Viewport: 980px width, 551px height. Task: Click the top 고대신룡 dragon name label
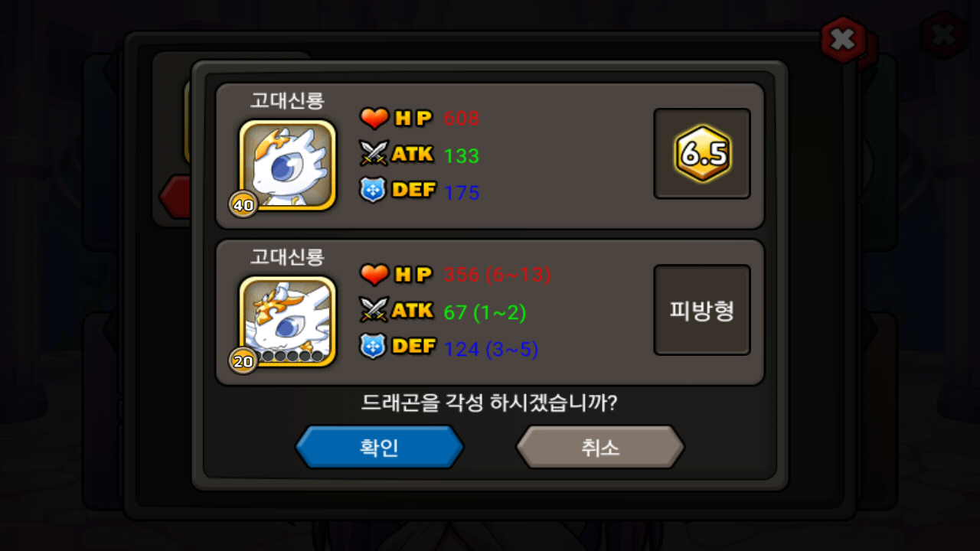[x=287, y=100]
